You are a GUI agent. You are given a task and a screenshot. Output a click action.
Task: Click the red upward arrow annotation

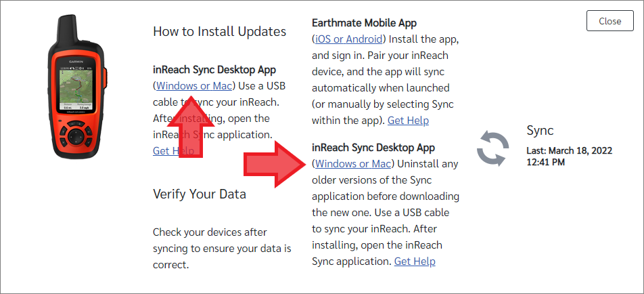[x=191, y=128]
